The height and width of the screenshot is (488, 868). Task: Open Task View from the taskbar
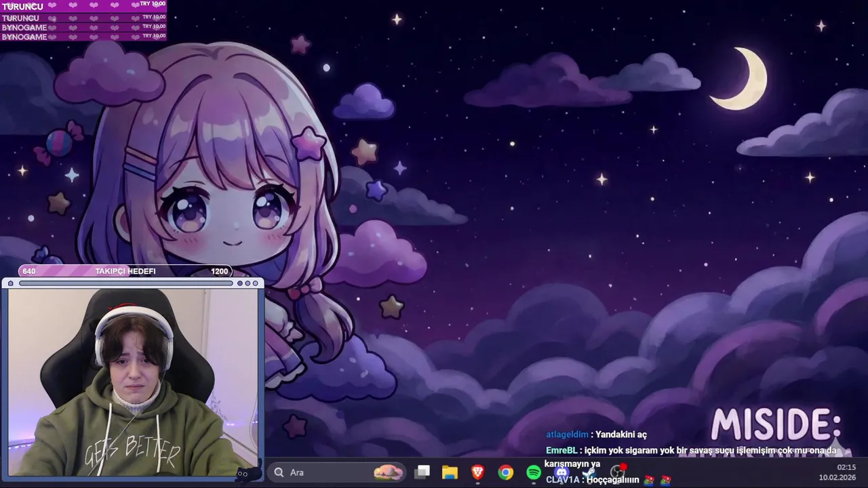point(423,472)
